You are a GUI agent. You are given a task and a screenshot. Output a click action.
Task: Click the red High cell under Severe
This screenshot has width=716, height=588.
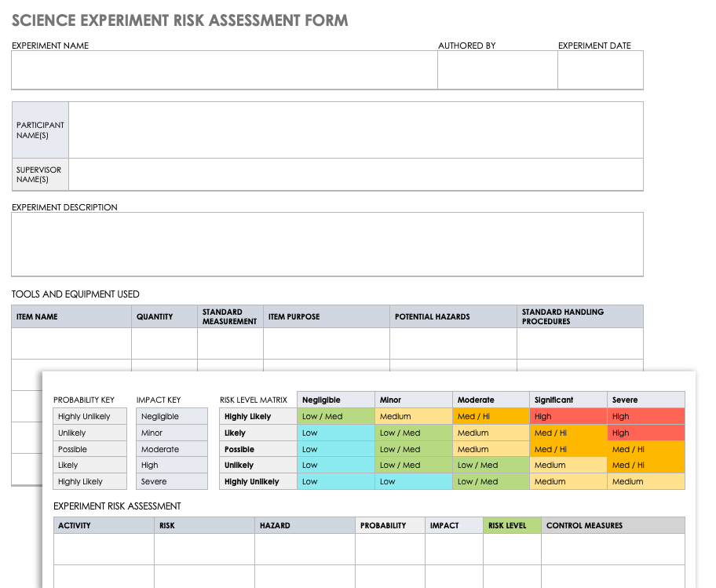click(x=645, y=416)
